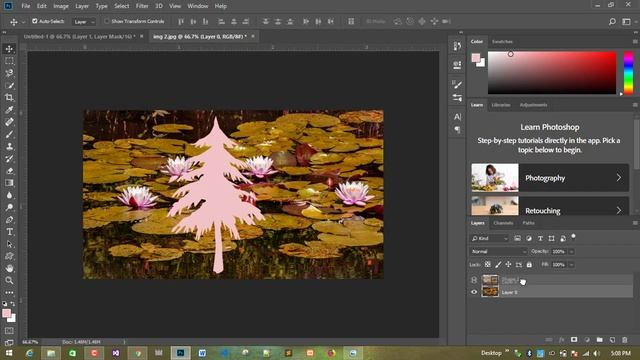Click the Add layer style fx icon

[x=562, y=340]
